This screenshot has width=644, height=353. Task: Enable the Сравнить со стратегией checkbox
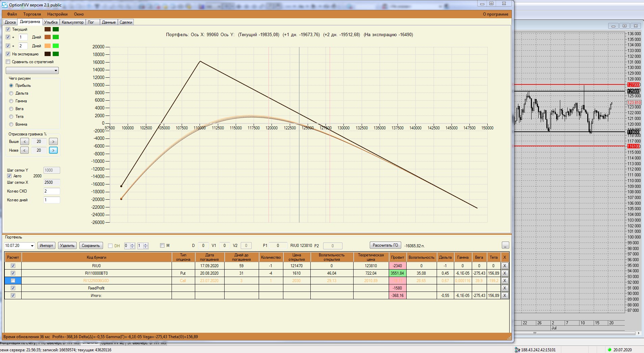[x=8, y=62]
